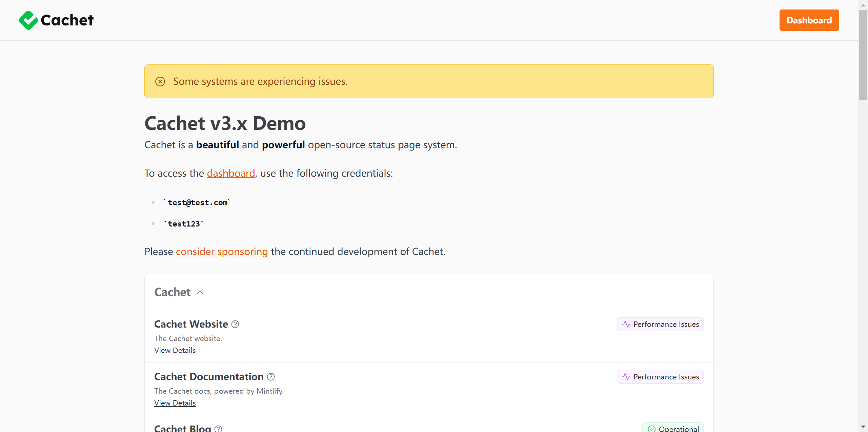Click the page scrollbar down arrow
The image size is (868, 432).
point(863,427)
